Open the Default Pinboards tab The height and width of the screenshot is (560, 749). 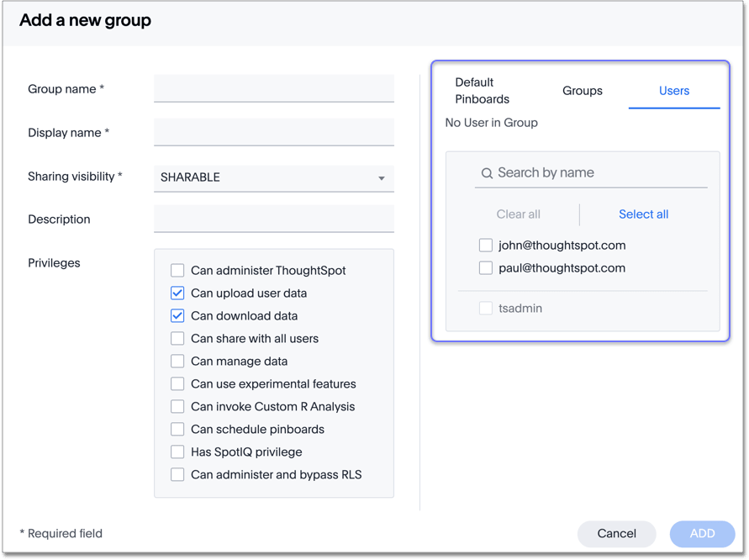click(482, 90)
